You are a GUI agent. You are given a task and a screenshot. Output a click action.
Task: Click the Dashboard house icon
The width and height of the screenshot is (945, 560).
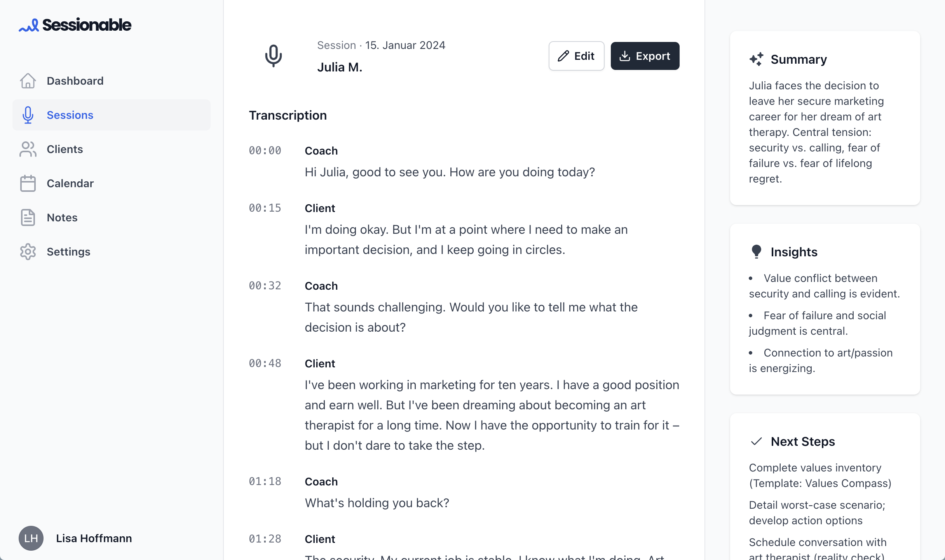click(x=28, y=81)
